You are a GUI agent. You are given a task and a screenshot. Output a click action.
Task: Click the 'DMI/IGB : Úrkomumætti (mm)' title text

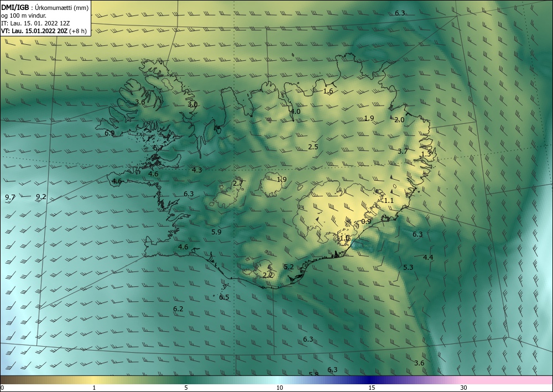(x=45, y=8)
